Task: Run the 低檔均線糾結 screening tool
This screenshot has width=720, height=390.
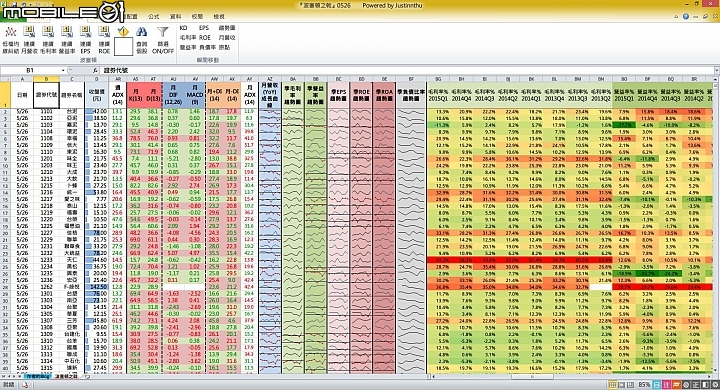Action: click(x=10, y=40)
